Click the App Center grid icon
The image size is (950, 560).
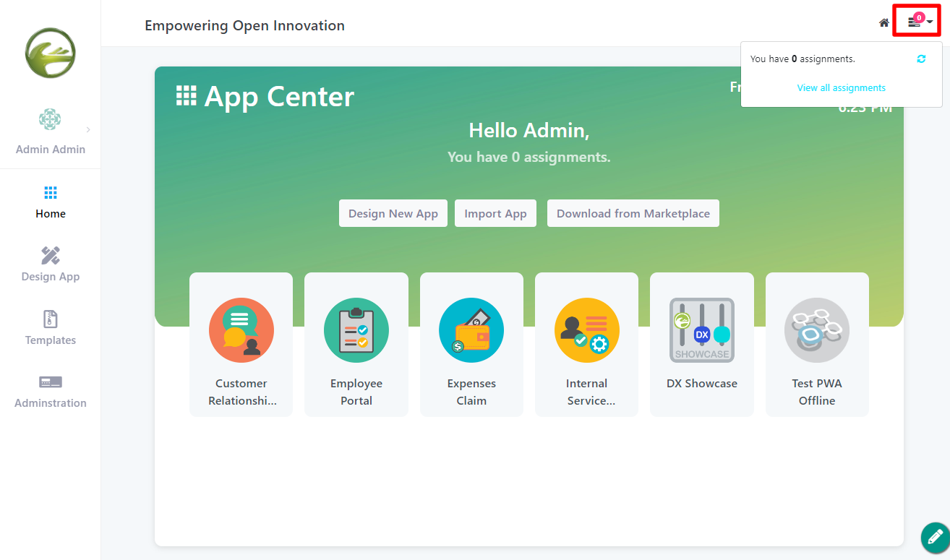187,96
